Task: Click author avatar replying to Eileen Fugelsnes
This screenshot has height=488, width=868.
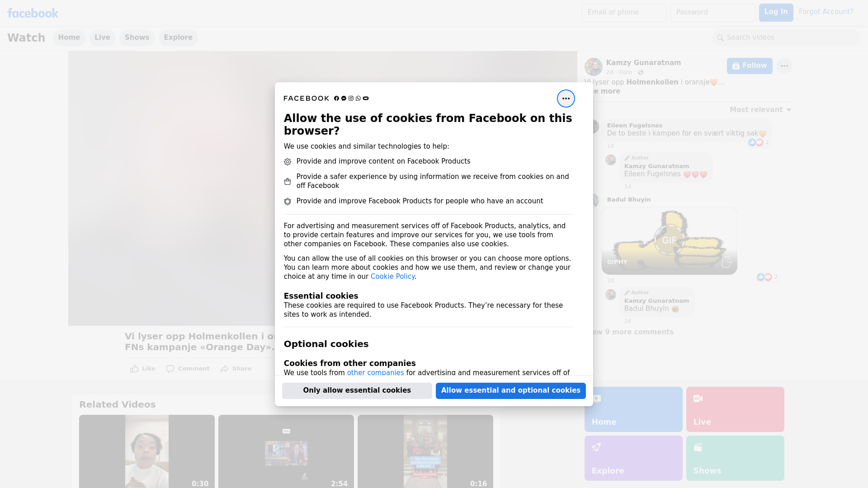Action: (x=611, y=160)
